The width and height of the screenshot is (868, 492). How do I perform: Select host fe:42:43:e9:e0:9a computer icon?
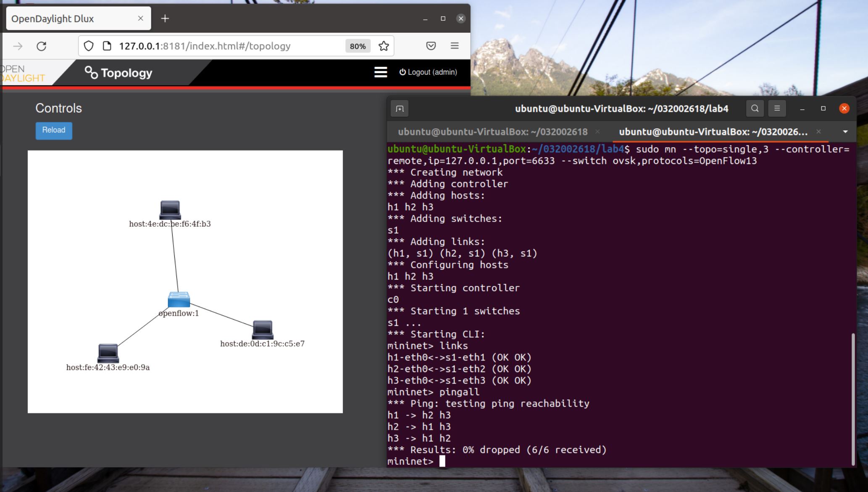[108, 353]
